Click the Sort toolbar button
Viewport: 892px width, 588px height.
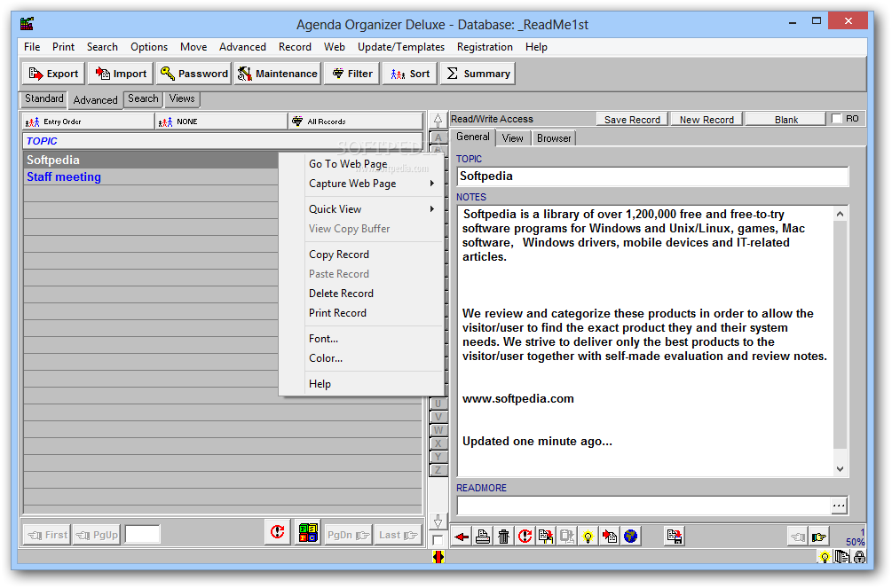pos(409,74)
